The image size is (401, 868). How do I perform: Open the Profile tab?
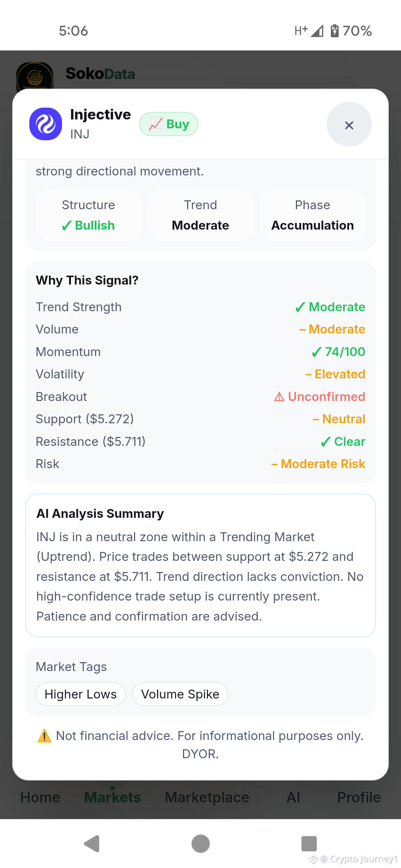(359, 797)
